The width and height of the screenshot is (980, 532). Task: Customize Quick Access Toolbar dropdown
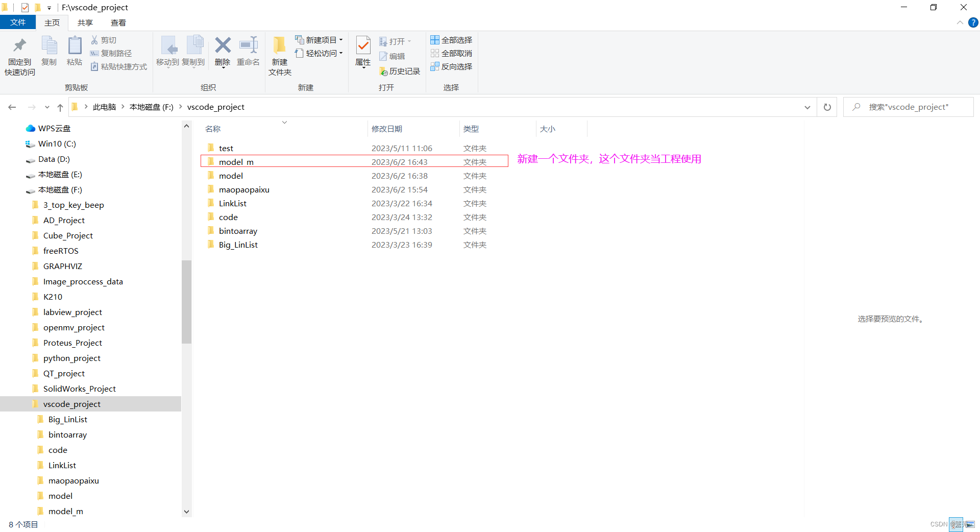click(x=49, y=8)
